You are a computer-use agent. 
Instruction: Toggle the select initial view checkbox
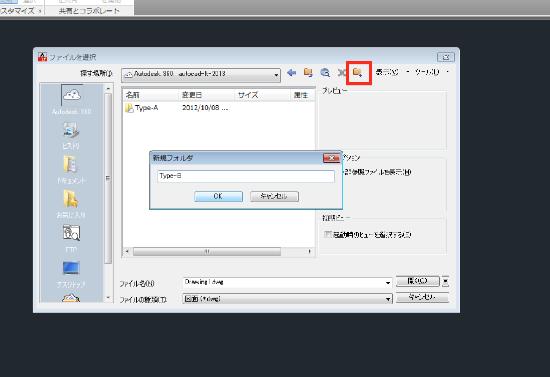click(x=328, y=234)
